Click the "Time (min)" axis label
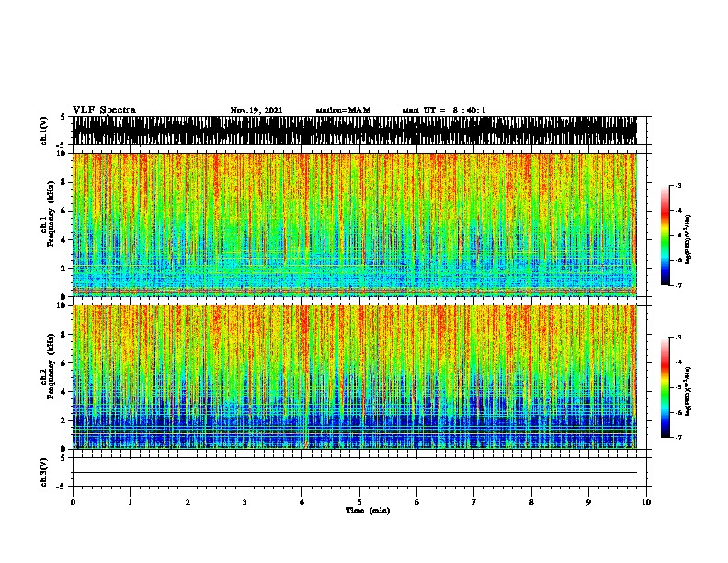 pyautogui.click(x=368, y=511)
